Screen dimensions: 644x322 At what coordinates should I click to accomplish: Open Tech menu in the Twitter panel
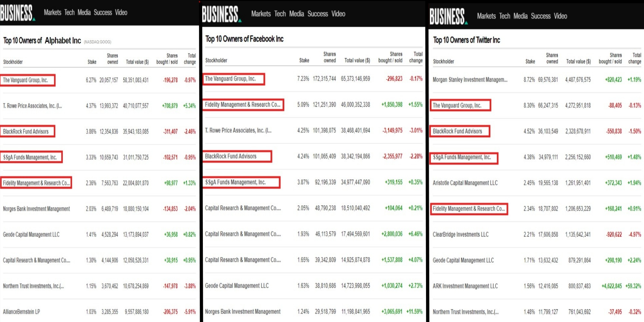505,16
